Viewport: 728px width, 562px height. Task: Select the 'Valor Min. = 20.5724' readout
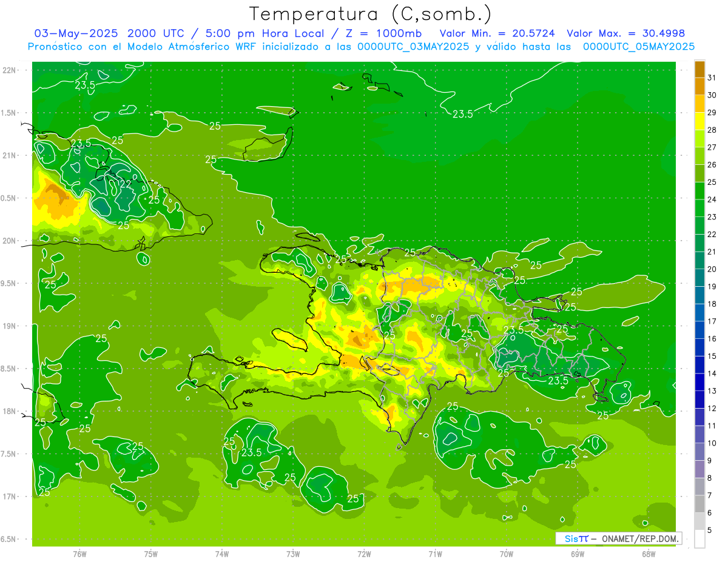pyautogui.click(x=497, y=33)
